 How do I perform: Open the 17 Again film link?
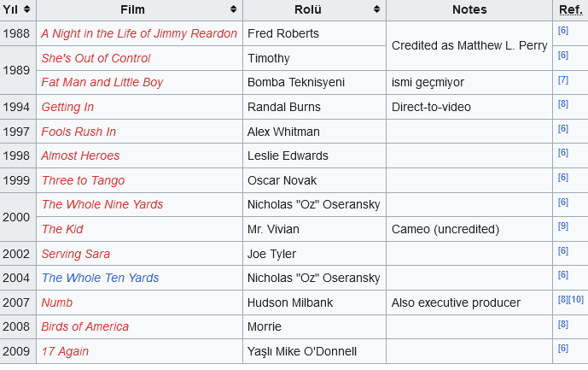click(65, 351)
